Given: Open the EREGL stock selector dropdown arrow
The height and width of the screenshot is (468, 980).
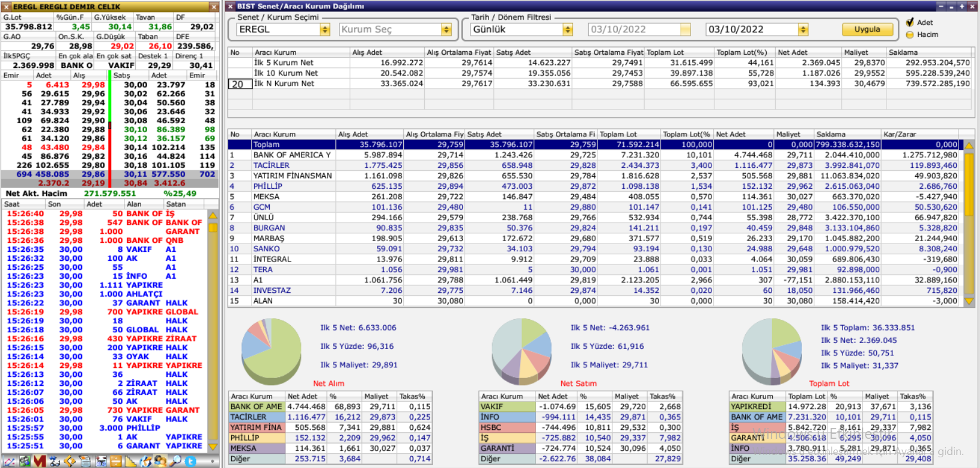Looking at the screenshot, I should (325, 29).
